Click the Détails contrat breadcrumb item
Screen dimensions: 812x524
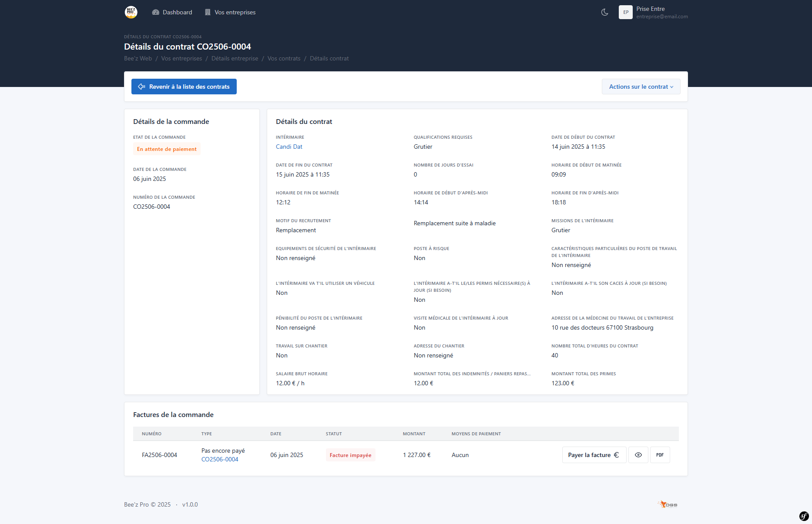(329, 58)
